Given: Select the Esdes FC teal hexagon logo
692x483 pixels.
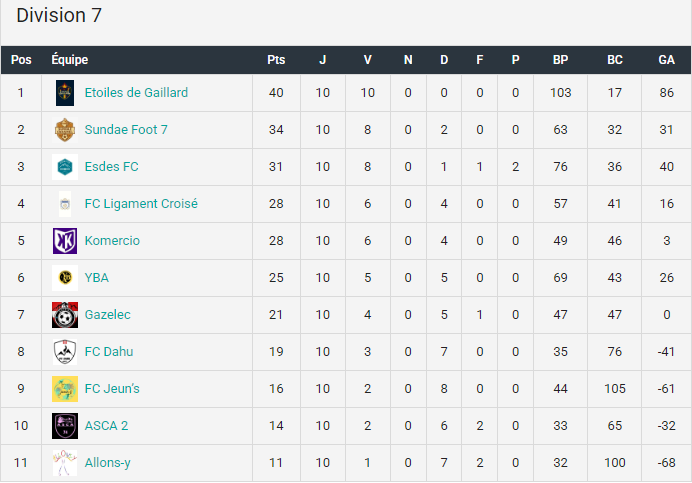Looking at the screenshot, I should (65, 167).
